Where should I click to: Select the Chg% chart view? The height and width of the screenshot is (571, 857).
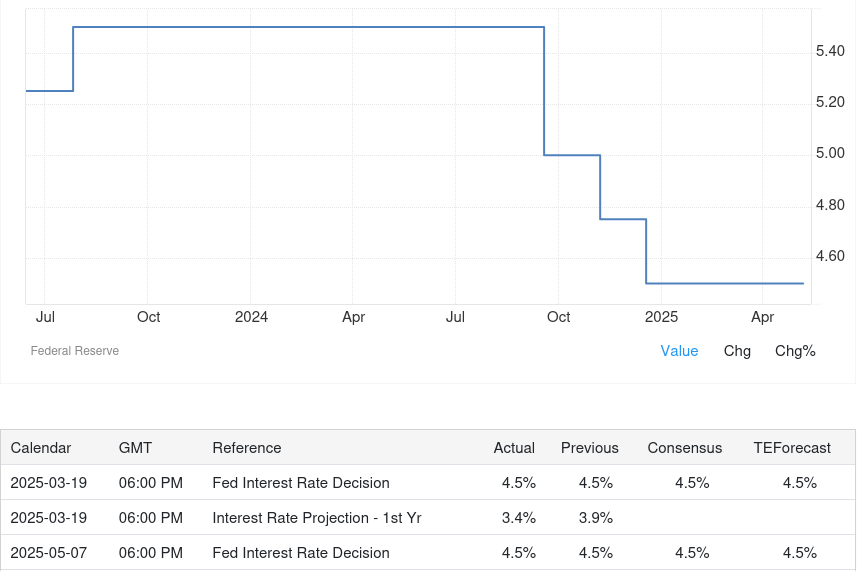(x=795, y=351)
